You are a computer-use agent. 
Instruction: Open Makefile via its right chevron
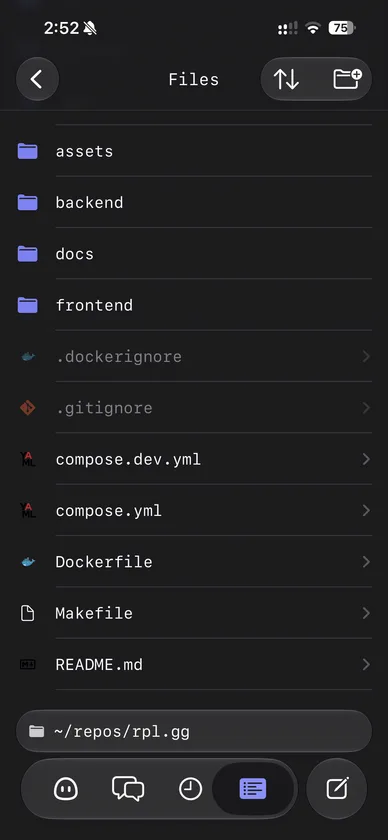tap(366, 613)
